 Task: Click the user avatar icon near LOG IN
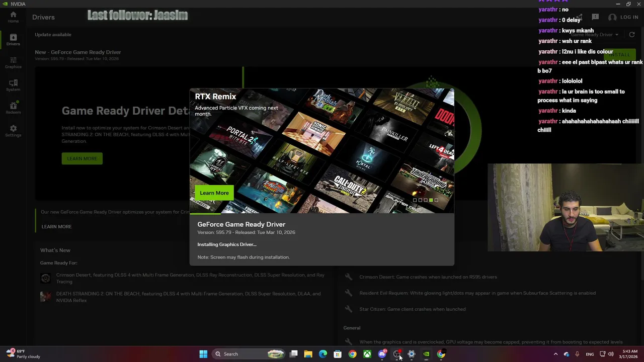coord(612,17)
